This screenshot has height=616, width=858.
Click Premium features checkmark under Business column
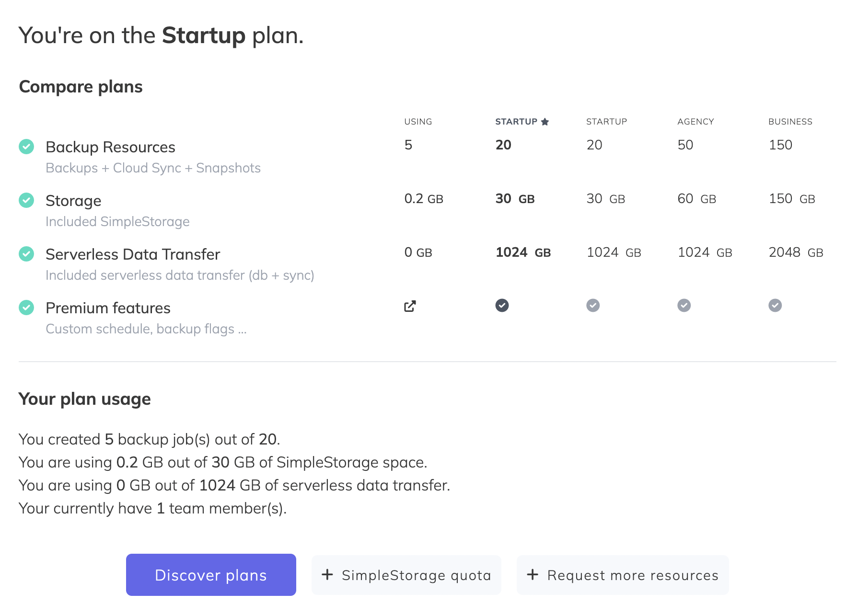(775, 305)
